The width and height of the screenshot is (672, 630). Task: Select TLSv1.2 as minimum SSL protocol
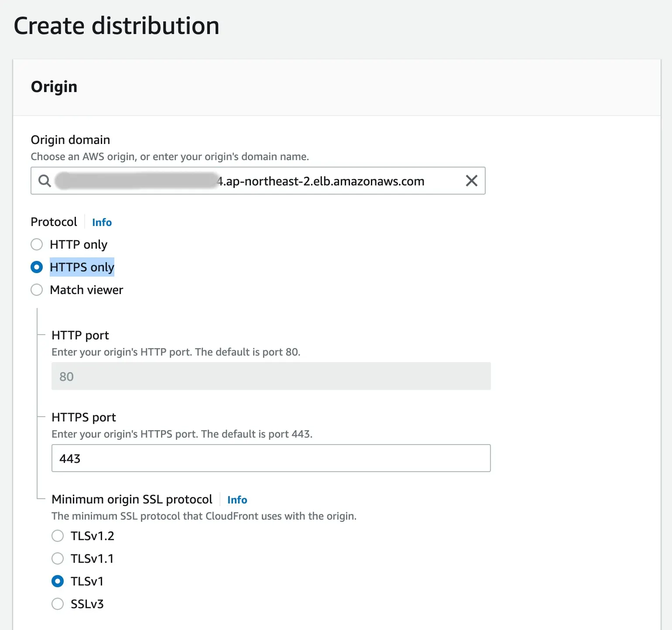(x=58, y=536)
